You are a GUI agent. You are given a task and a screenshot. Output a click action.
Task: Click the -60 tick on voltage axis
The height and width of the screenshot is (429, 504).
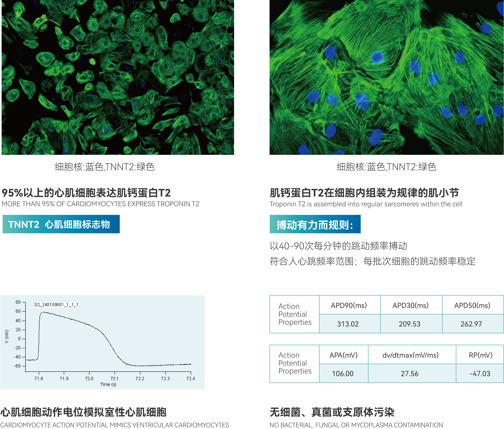[x=17, y=366]
